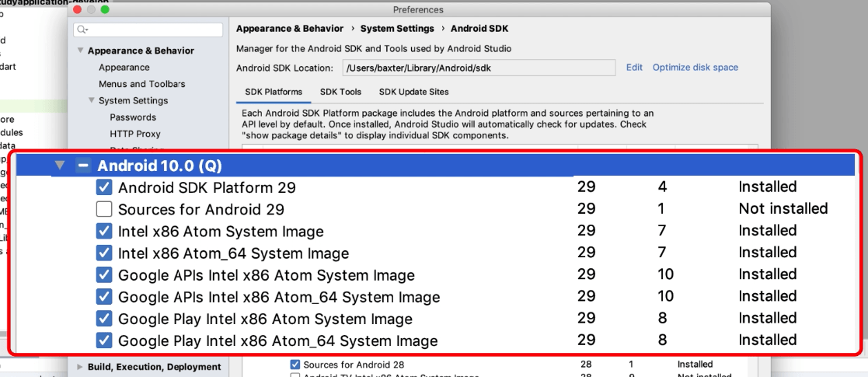Expand Build, Execution, Deployment triangle
This screenshot has height=377, width=868.
pos(80,366)
